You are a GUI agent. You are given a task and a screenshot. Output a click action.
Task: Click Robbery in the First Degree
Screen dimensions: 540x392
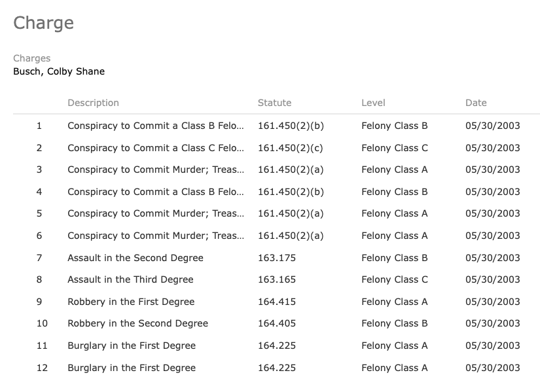(131, 302)
